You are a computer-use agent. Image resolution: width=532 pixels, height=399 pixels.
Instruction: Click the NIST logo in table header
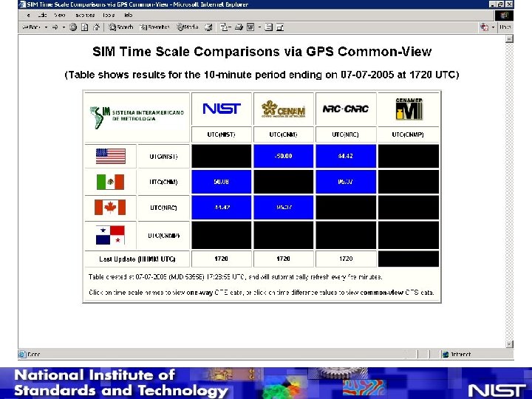coord(222,109)
